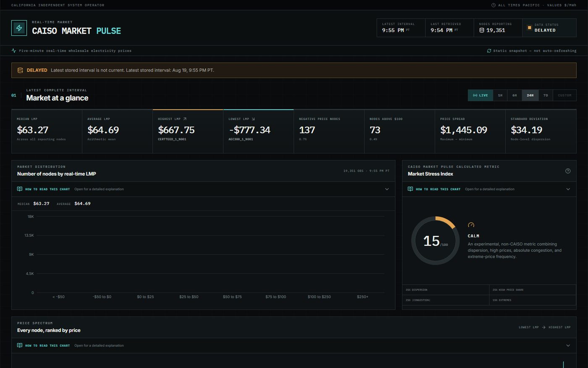588x368 pixels.
Task: Click the $50 to $75 axis label
Action: coord(232,297)
